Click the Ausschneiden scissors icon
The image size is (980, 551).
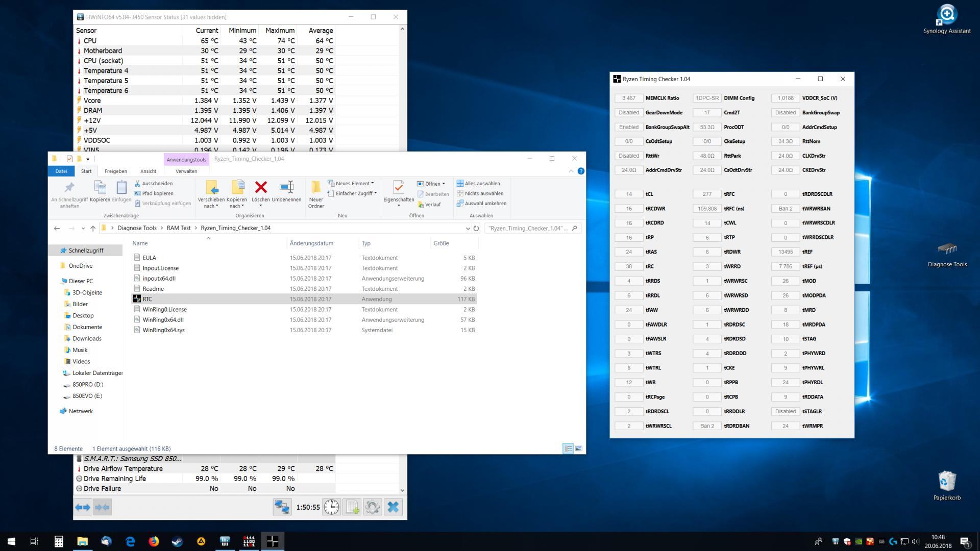pyautogui.click(x=137, y=184)
